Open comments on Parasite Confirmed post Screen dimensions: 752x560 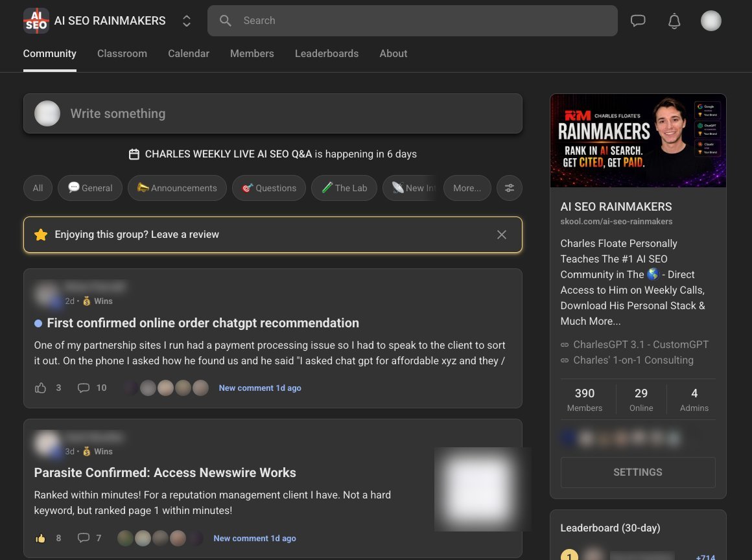click(89, 539)
